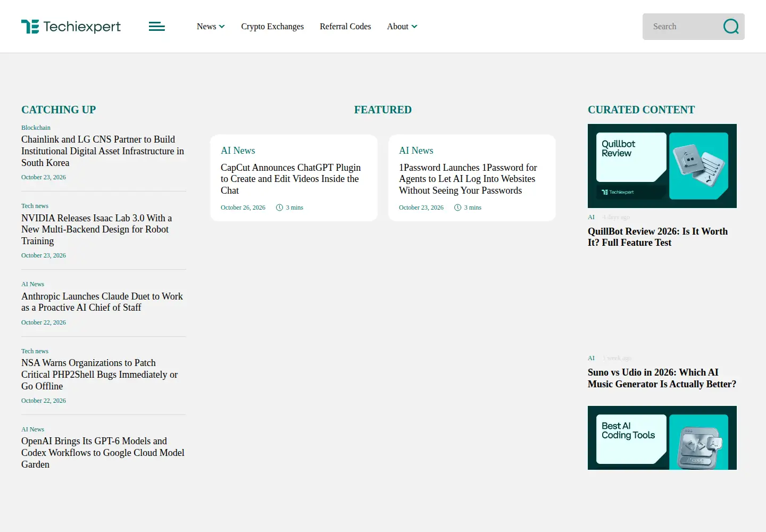Open the Quillbot Review thumbnail
Screen dimensions: 766x532
click(662, 166)
